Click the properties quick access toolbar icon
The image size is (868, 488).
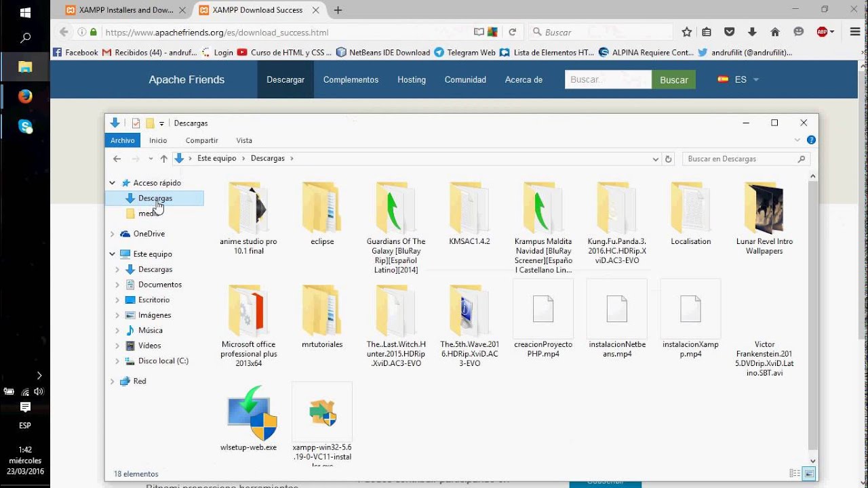point(136,123)
